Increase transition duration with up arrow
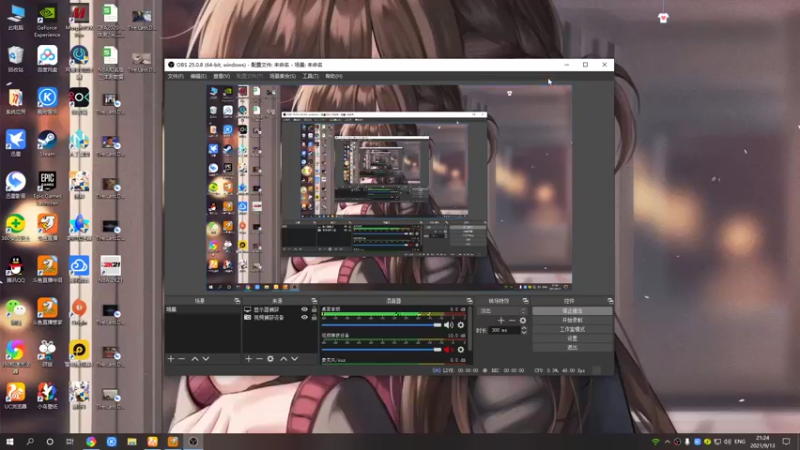Image resolution: width=800 pixels, height=450 pixels. click(x=523, y=328)
